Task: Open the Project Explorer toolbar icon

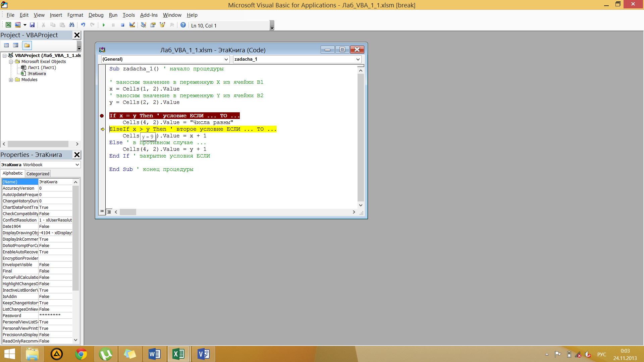Action: point(144,25)
